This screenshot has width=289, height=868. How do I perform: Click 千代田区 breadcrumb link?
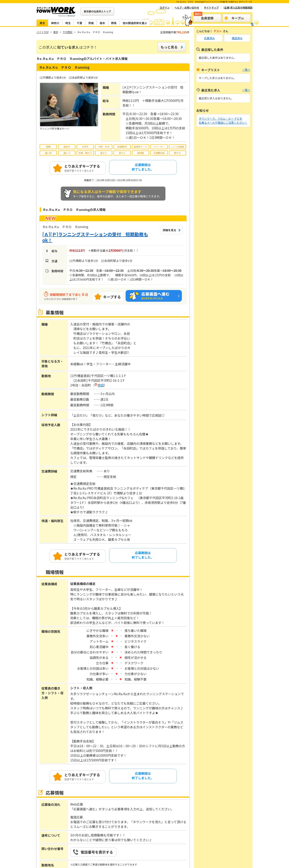[68, 32]
